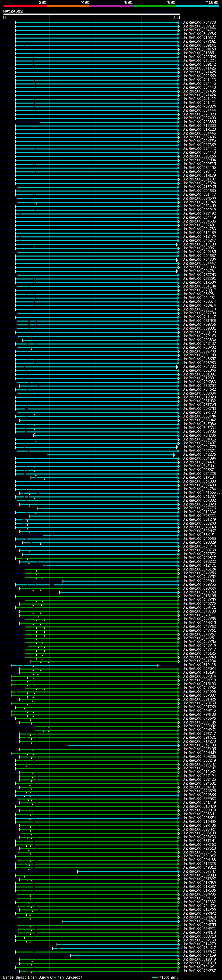Click the UniRef100_O22669 label
This screenshot has height=980, width=222.
click(199, 76)
